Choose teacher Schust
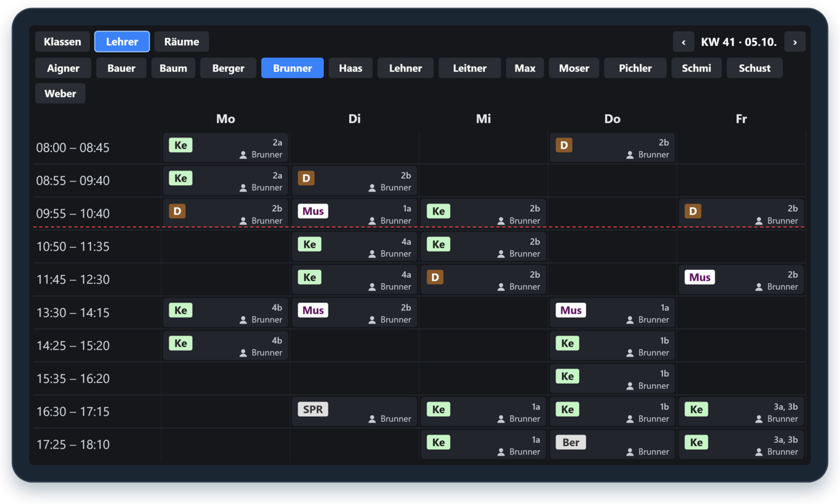 [755, 68]
